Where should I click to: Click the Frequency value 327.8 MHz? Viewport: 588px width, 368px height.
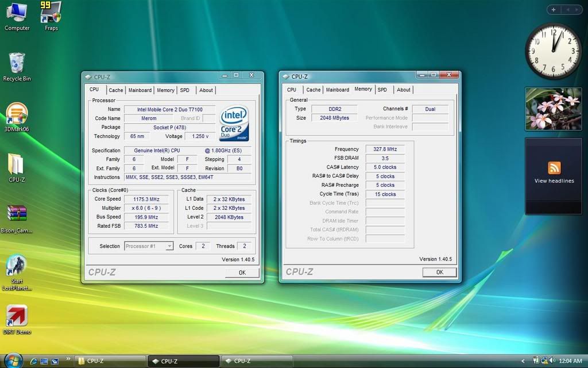point(385,149)
